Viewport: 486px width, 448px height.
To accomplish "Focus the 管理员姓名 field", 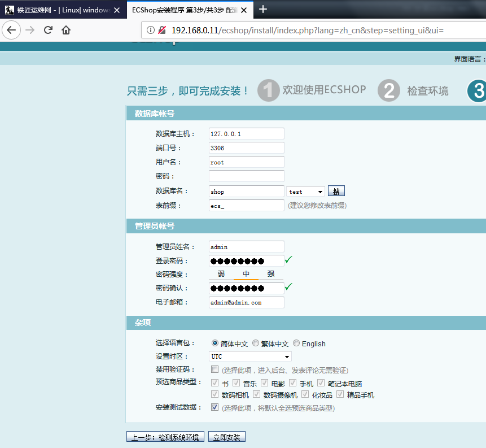I will tap(247, 247).
